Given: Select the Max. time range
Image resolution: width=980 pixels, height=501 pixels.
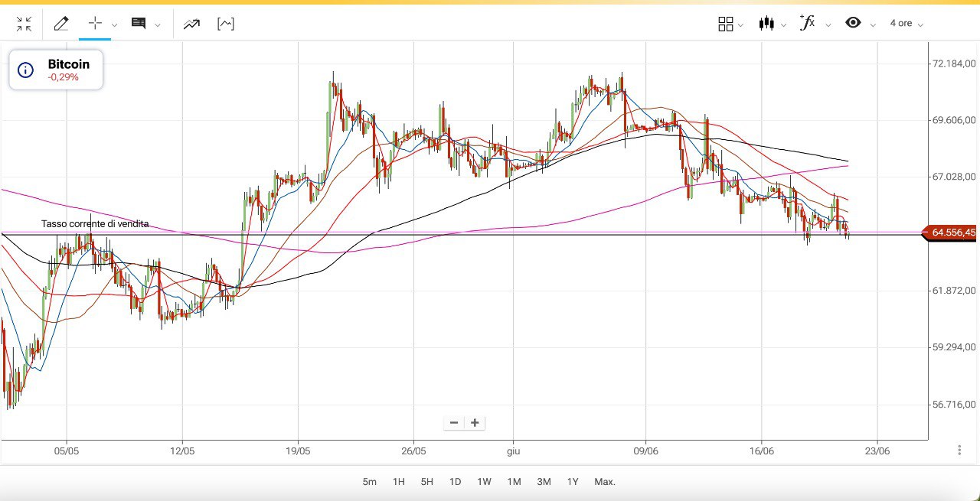Looking at the screenshot, I should (x=605, y=482).
